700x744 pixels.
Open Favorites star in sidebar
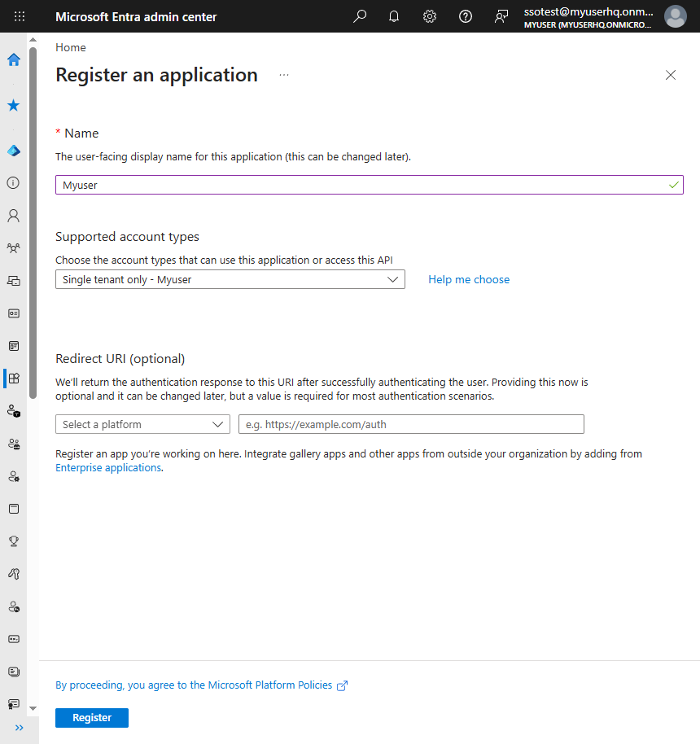[x=14, y=105]
